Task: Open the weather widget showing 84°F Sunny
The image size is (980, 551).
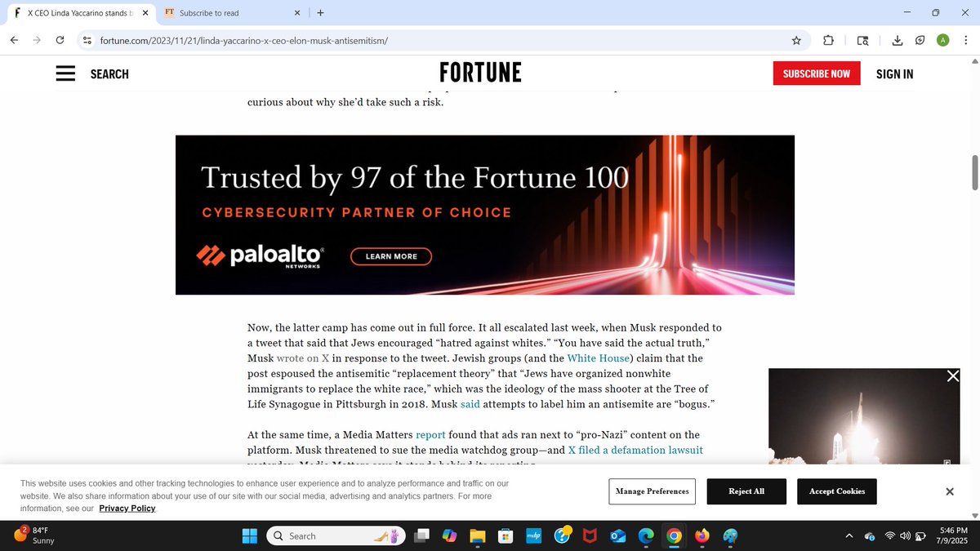Action: point(34,535)
